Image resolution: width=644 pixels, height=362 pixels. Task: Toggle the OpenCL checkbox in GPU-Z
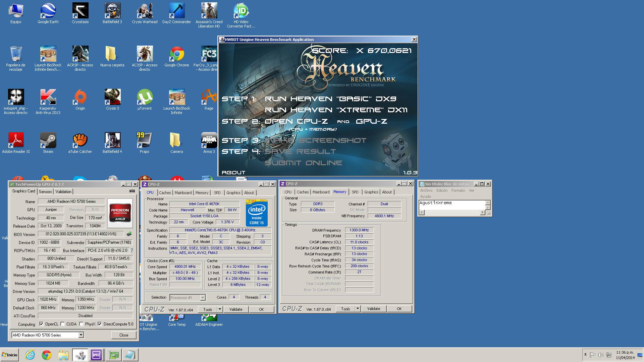[x=41, y=324]
